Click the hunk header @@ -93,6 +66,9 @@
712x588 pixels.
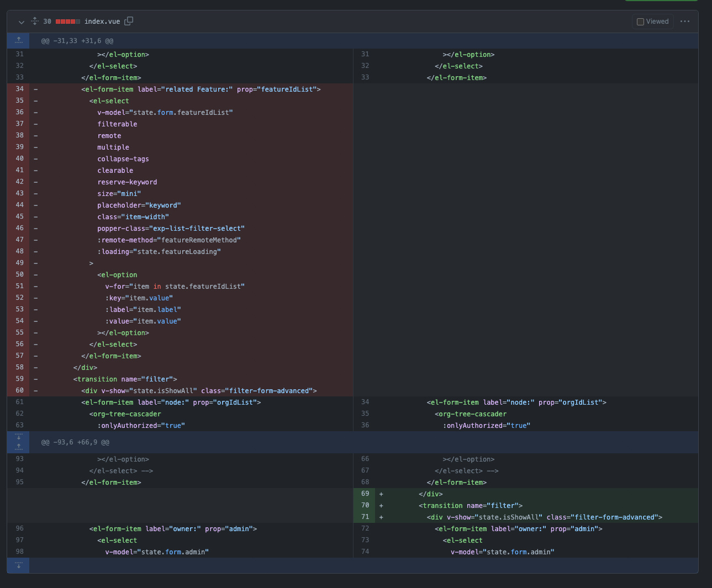pyautogui.click(x=75, y=442)
